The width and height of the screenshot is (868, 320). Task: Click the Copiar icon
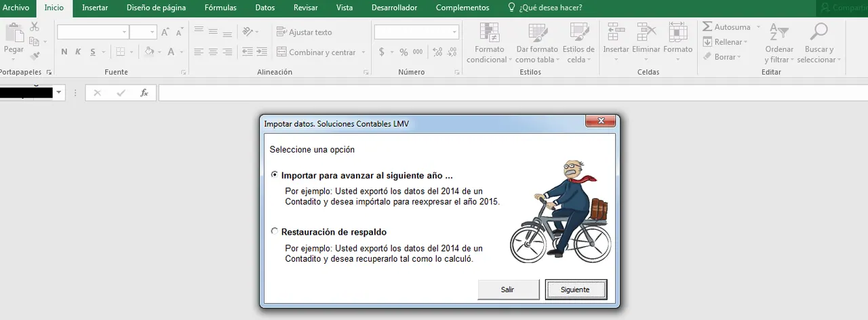coord(35,42)
